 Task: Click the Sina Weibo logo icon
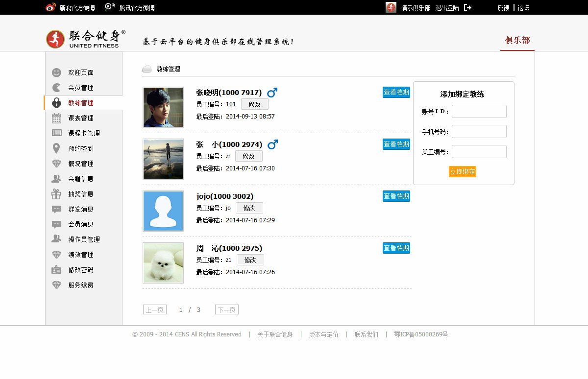point(50,7)
